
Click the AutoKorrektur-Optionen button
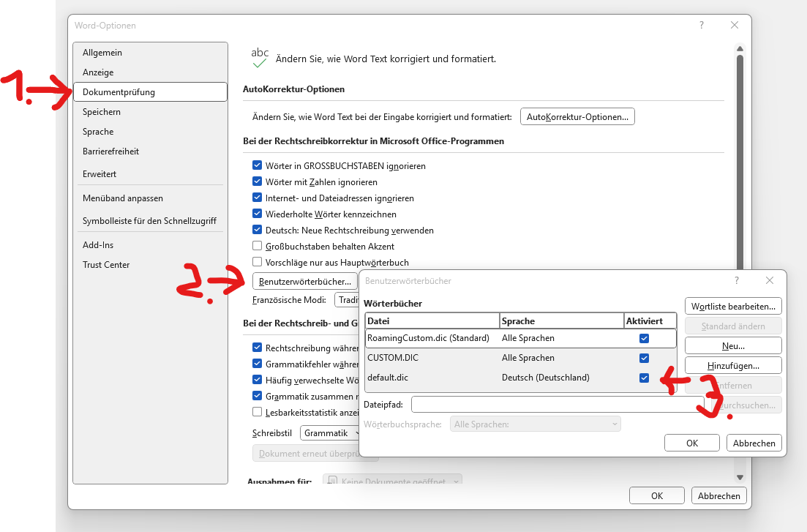[577, 117]
